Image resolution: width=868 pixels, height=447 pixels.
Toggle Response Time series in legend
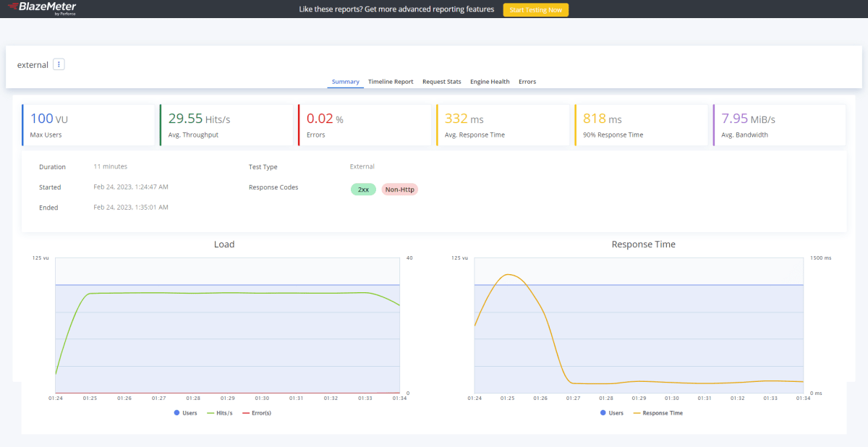(x=658, y=413)
